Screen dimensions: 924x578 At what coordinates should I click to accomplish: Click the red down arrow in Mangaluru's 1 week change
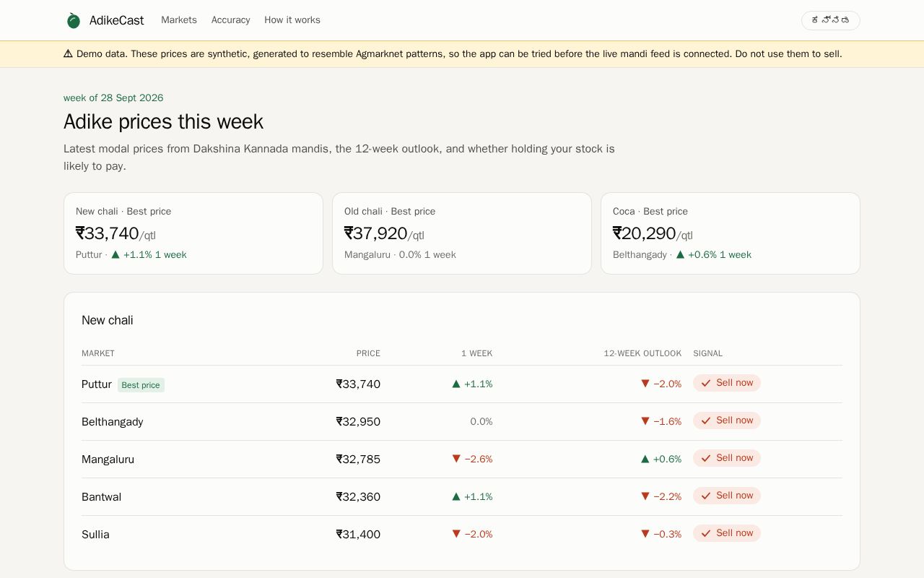tap(456, 459)
